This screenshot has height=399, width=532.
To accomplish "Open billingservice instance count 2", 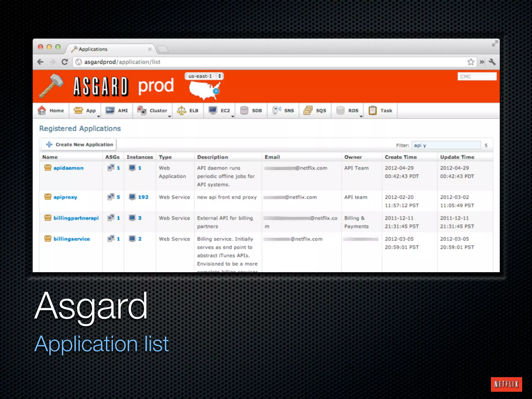I will point(140,239).
